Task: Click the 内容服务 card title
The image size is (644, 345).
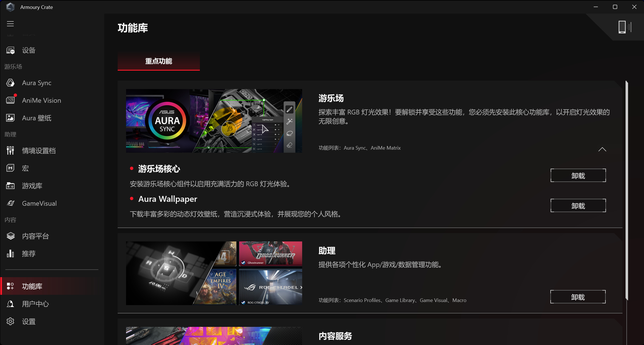Action: coord(335,336)
